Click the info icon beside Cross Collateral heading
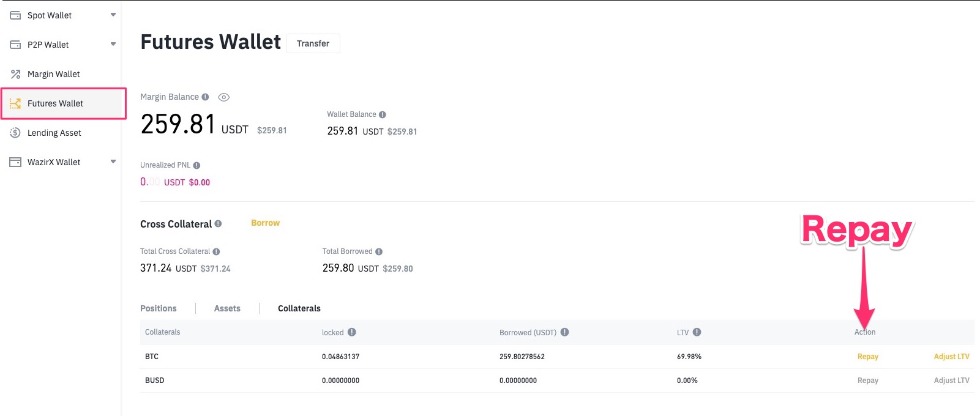The height and width of the screenshot is (416, 980). click(x=218, y=224)
